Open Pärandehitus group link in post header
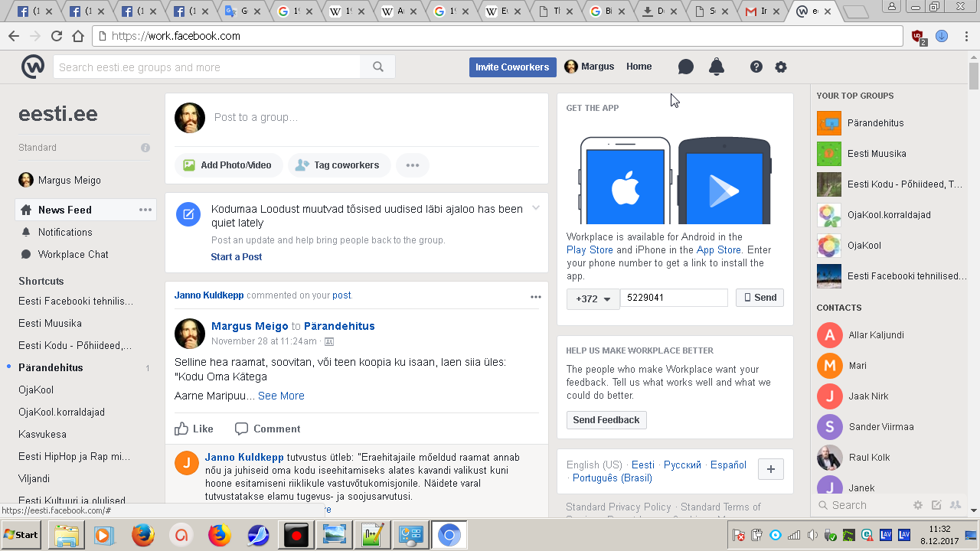 (x=339, y=326)
